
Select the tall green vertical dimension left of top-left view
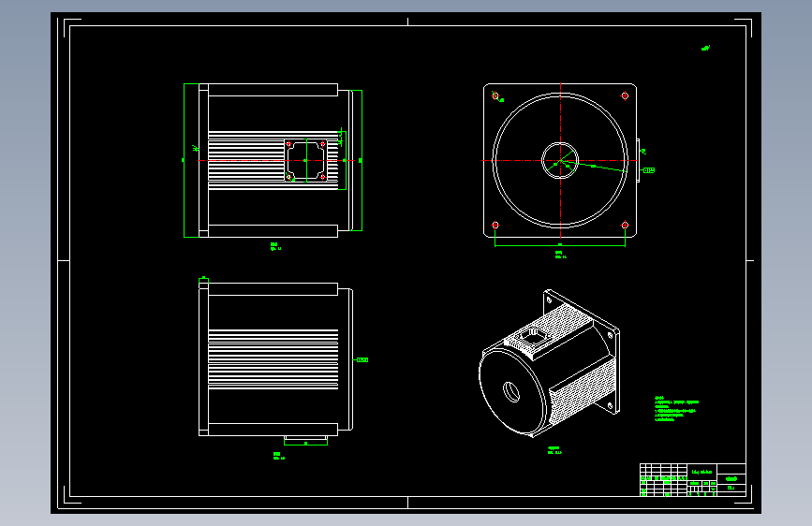tap(185, 160)
